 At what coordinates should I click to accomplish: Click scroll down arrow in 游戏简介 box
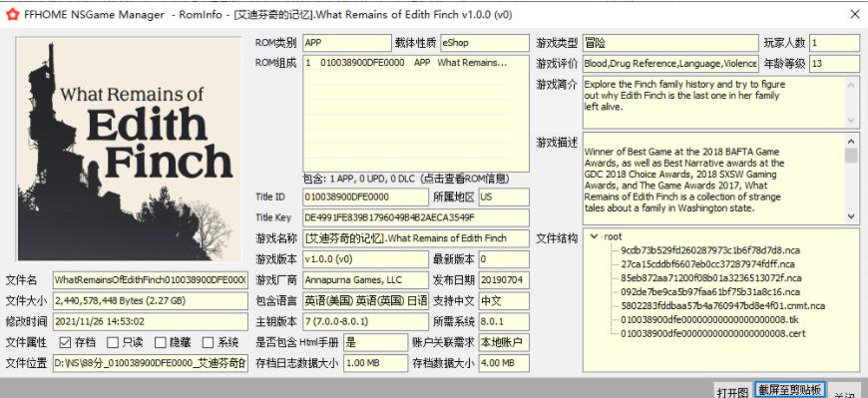(851, 120)
